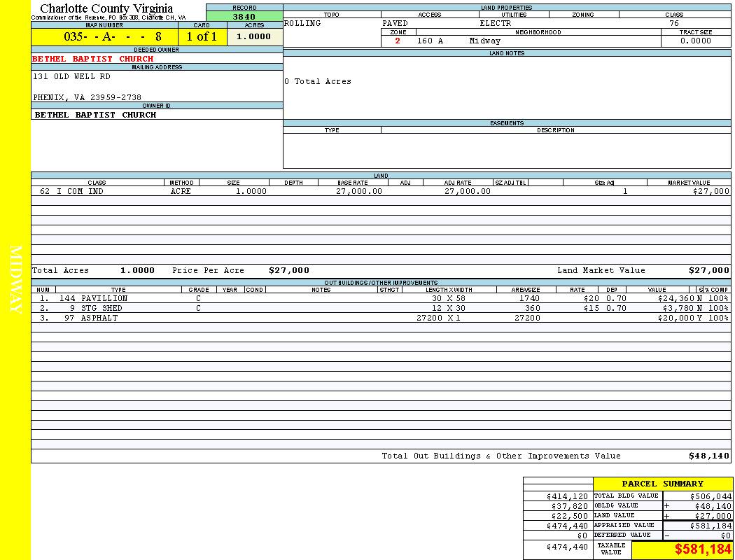This screenshot has width=735, height=560.
Task: Select the yellow map number field
Action: point(104,37)
